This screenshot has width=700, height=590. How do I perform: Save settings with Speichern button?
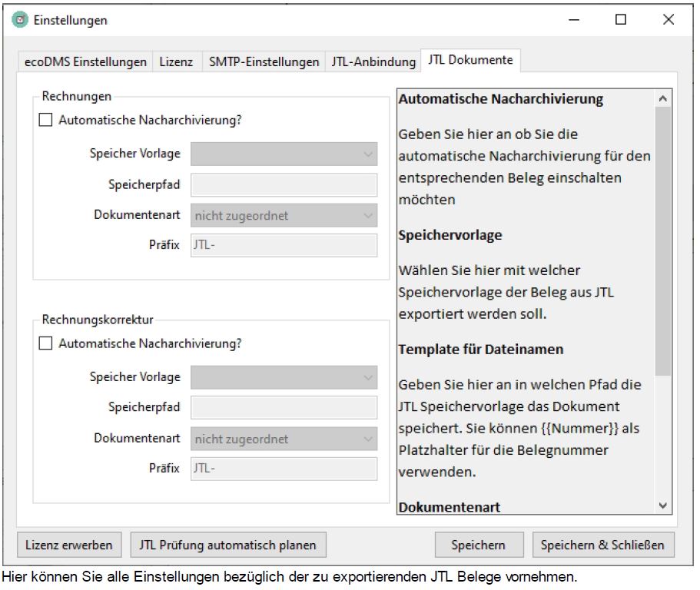[479, 545]
